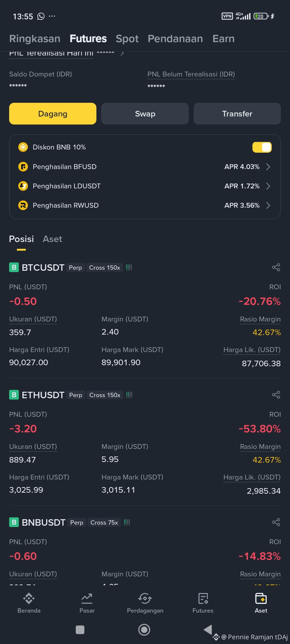Tap the Transfer button
This screenshot has width=290, height=644.
237,114
